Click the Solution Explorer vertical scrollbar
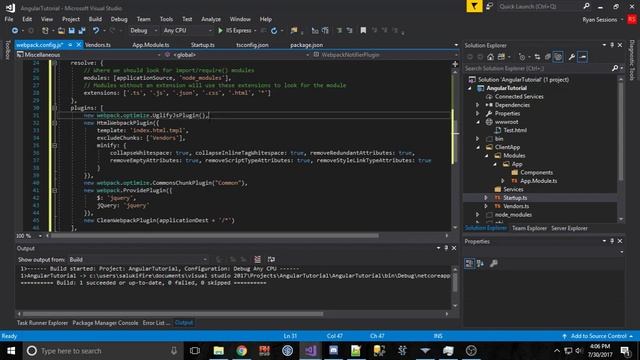The height and width of the screenshot is (360, 640). 621,130
